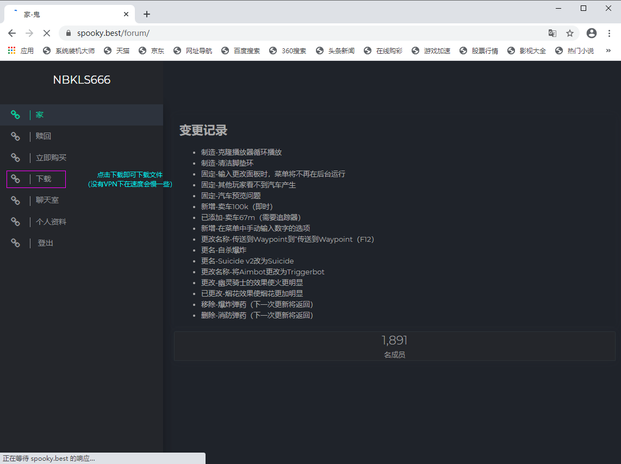Open the Chrome profile avatar

(591, 33)
